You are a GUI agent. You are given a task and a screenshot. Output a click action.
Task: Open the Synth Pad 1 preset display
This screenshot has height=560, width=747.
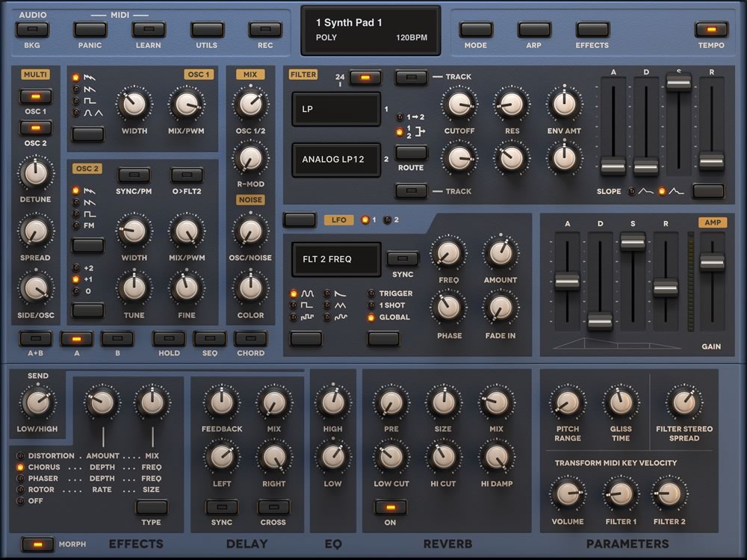point(371,31)
